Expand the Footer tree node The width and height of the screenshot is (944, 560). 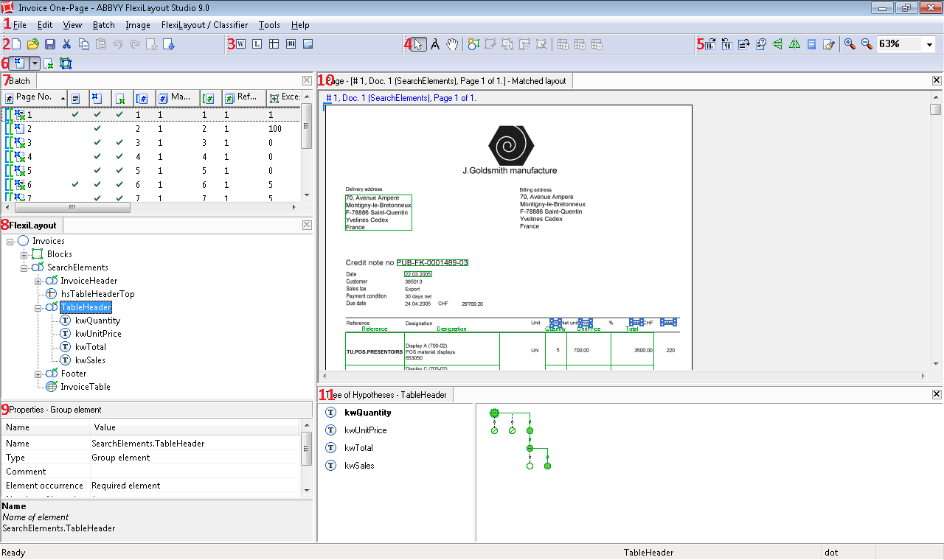(38, 374)
